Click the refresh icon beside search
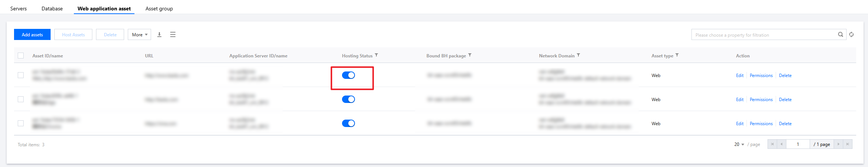 click(851, 34)
